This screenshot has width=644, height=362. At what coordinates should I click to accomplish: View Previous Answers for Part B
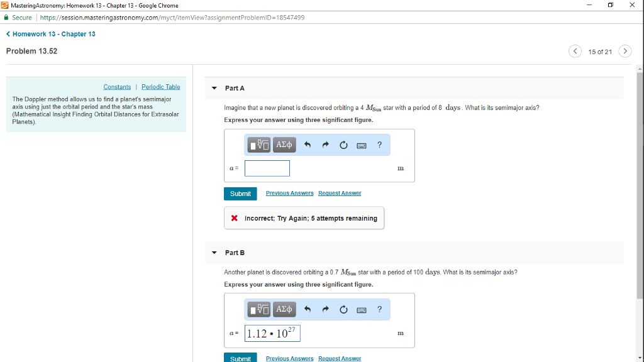pyautogui.click(x=289, y=358)
